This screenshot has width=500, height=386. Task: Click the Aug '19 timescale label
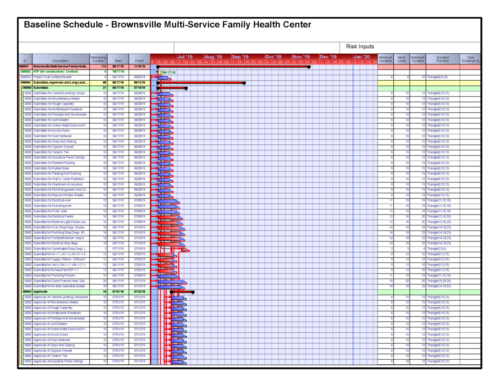point(213,57)
